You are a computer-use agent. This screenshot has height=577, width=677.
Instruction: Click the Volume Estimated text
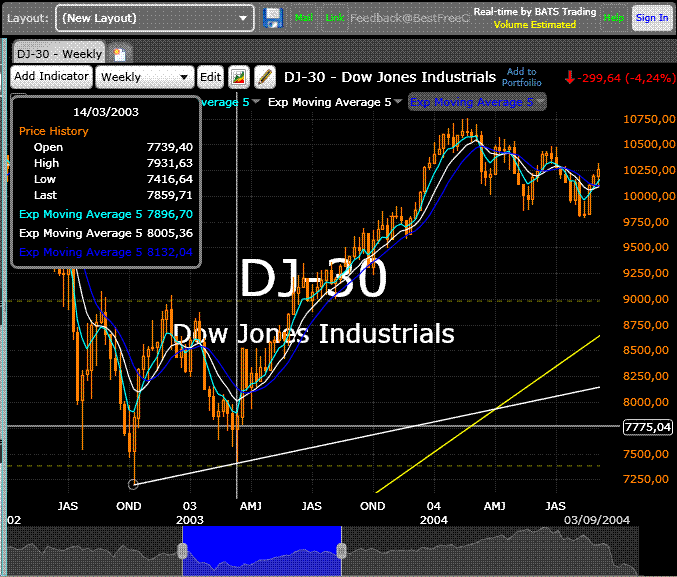[535, 25]
